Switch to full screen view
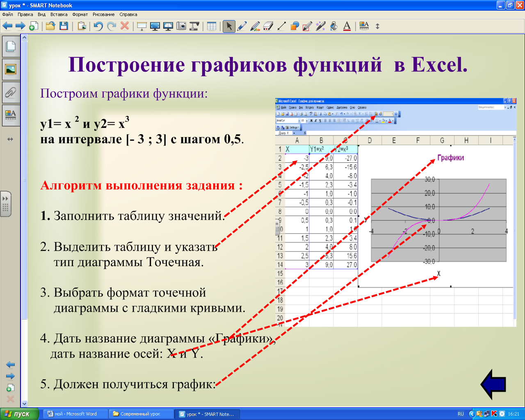Image resolution: width=525 pixels, height=420 pixels. click(x=155, y=26)
